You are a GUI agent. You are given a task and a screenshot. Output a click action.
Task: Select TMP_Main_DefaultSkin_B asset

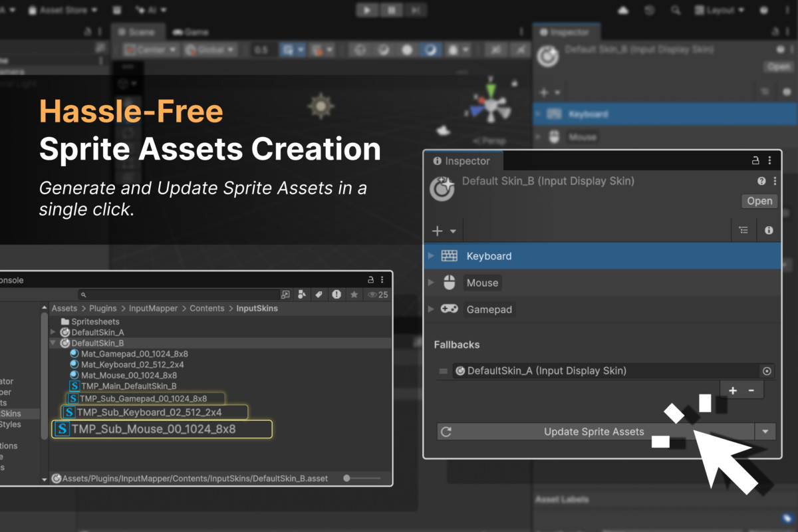(123, 386)
